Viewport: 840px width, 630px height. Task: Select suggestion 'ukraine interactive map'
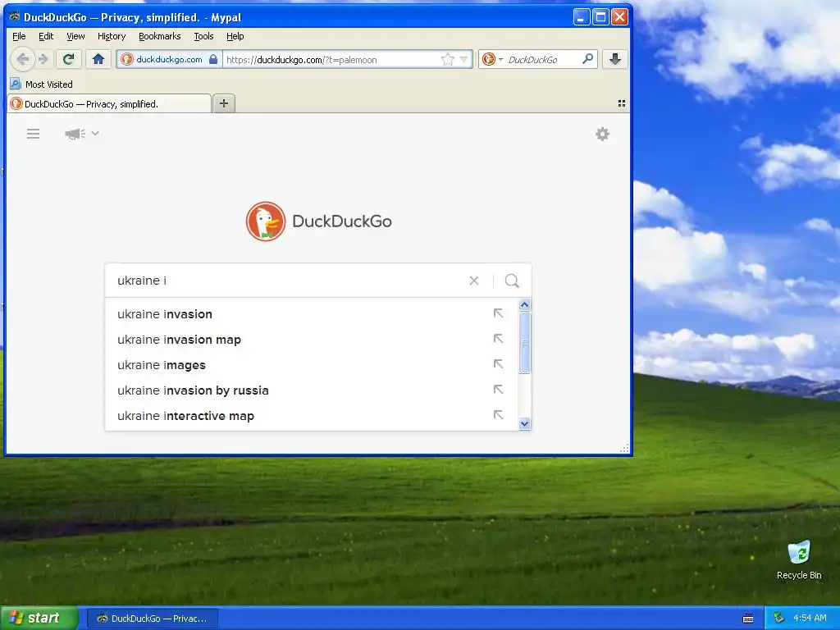[x=311, y=416]
